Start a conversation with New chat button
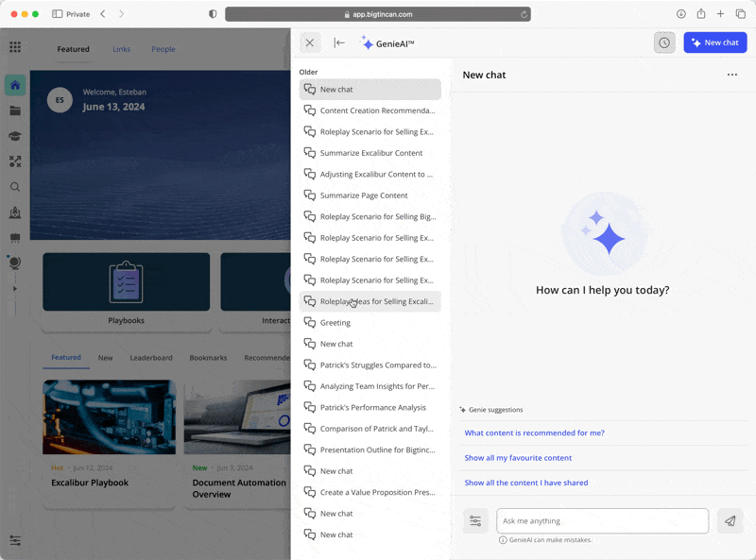756x560 pixels. 714,42
